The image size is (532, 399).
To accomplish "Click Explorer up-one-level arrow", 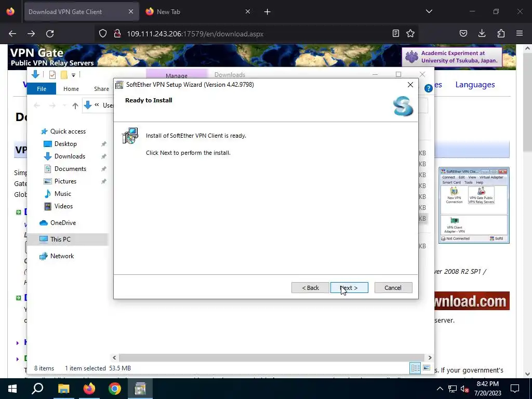I will [x=75, y=106].
